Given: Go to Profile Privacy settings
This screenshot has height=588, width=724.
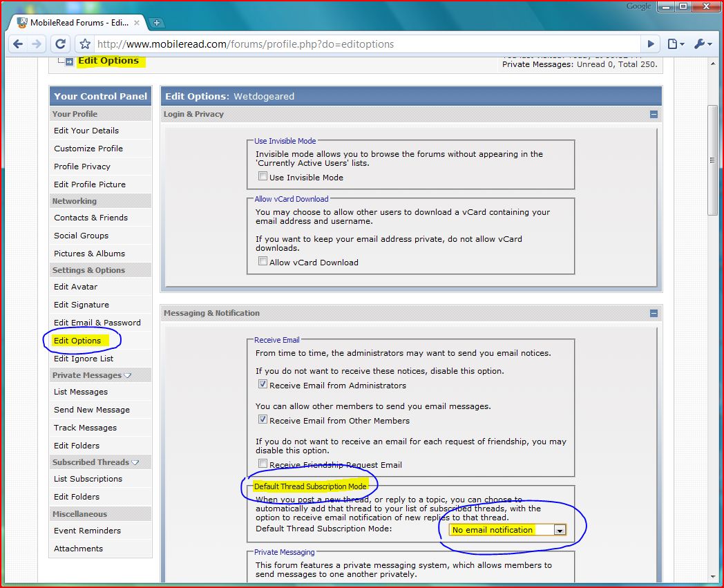Looking at the screenshot, I should point(82,167).
